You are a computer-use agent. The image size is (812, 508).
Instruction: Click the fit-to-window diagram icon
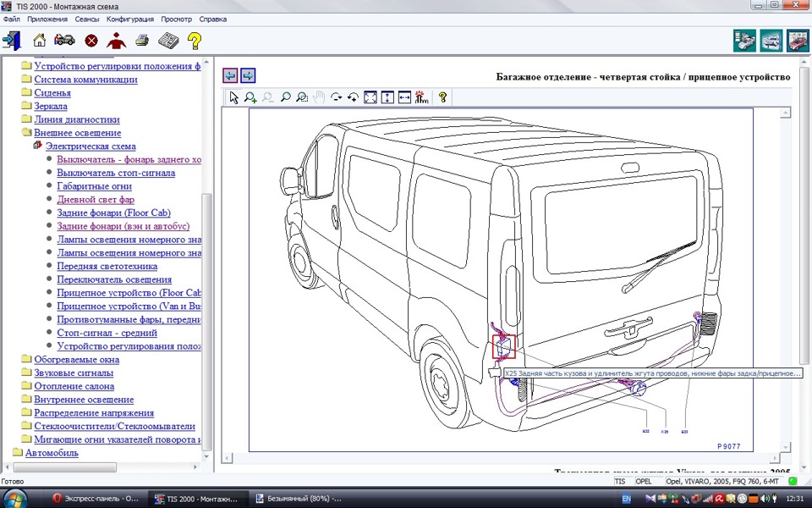[370, 97]
